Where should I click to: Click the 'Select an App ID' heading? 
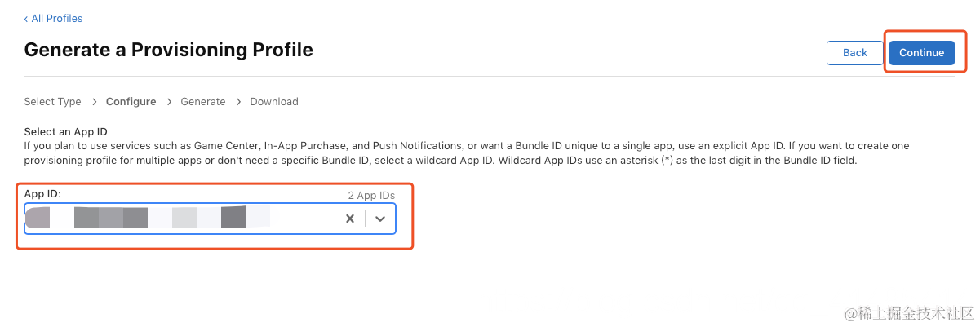click(66, 131)
